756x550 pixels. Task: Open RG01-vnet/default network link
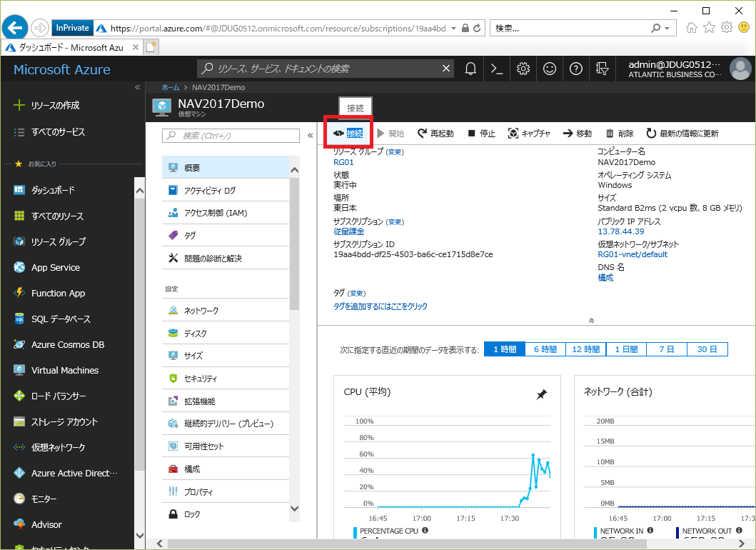[x=632, y=254]
